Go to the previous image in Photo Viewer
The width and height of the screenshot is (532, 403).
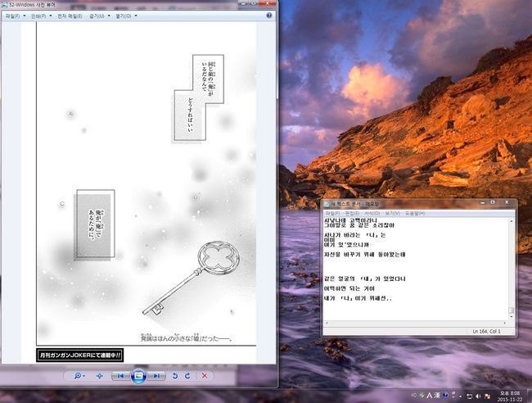click(x=120, y=376)
